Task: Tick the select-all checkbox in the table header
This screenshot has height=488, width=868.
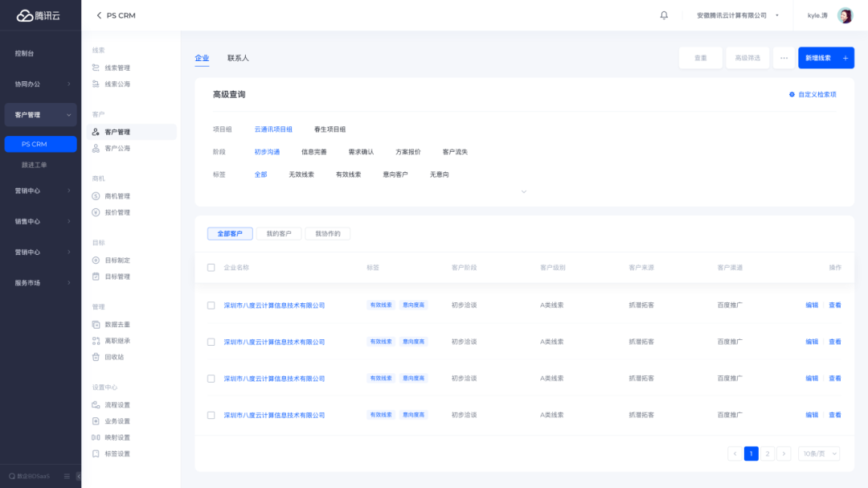Action: 211,268
